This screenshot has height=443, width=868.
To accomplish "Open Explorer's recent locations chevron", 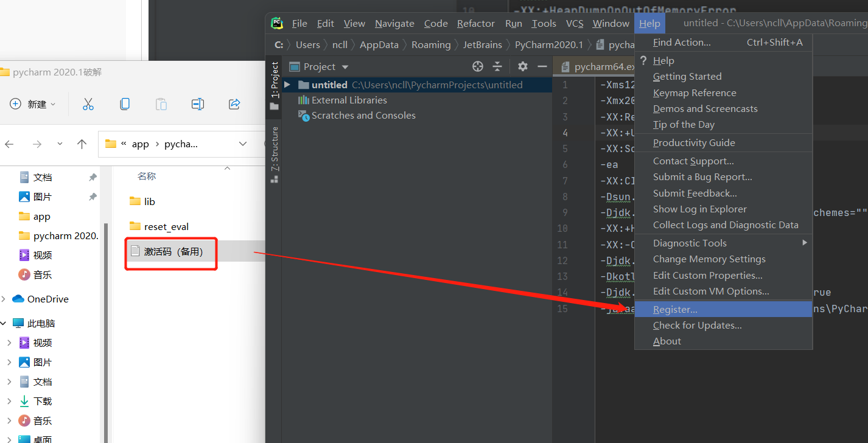I will click(60, 144).
